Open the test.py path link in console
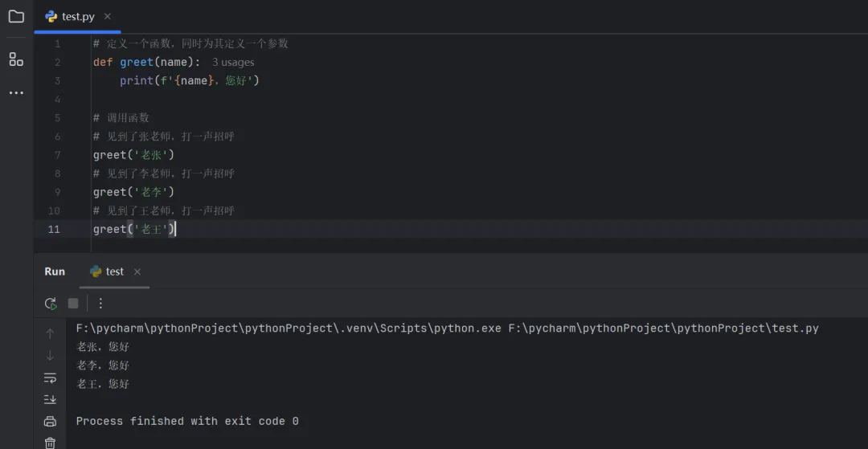This screenshot has height=449, width=868. [x=663, y=328]
